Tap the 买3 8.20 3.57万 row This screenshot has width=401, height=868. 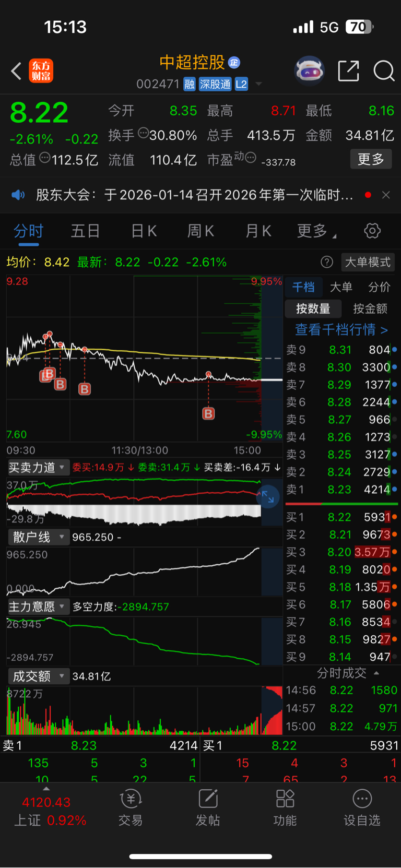341,552
